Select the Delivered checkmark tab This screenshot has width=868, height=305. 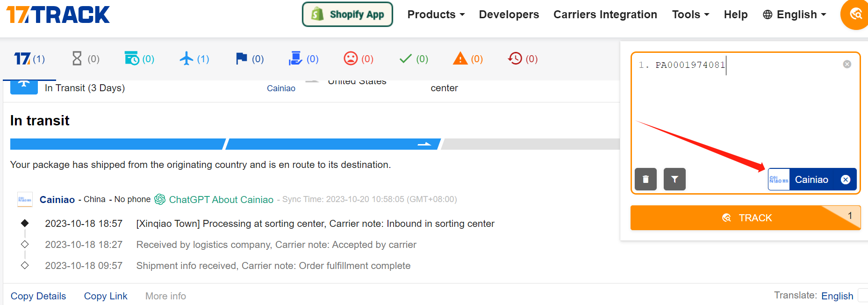[414, 59]
